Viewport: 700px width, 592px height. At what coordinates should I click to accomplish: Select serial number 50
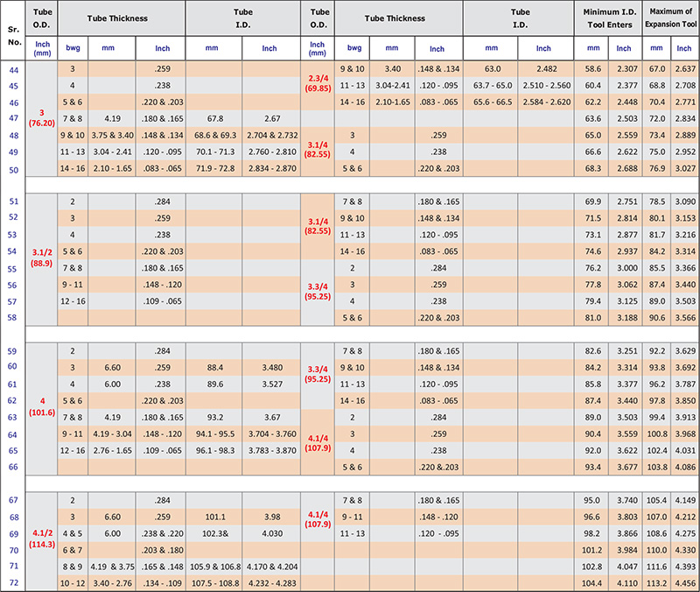point(14,170)
